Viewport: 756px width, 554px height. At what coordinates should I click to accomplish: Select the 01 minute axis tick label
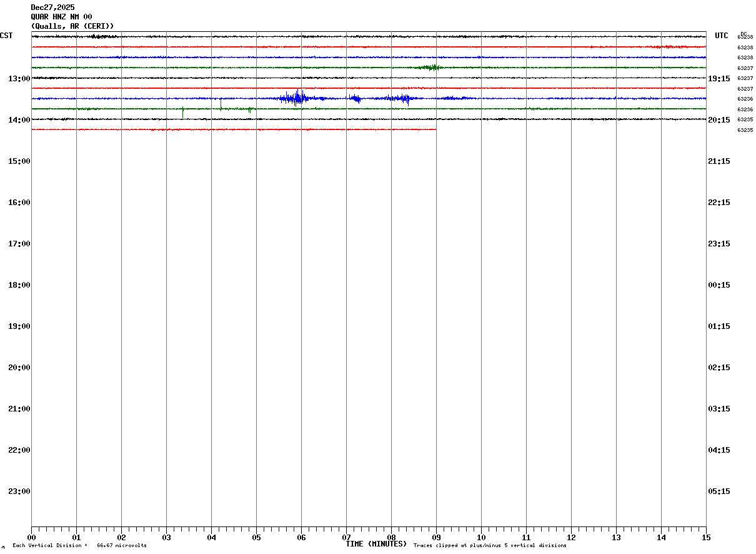click(76, 538)
